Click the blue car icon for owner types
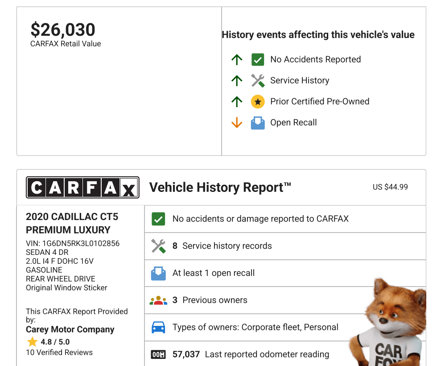445x366 pixels. (x=158, y=327)
